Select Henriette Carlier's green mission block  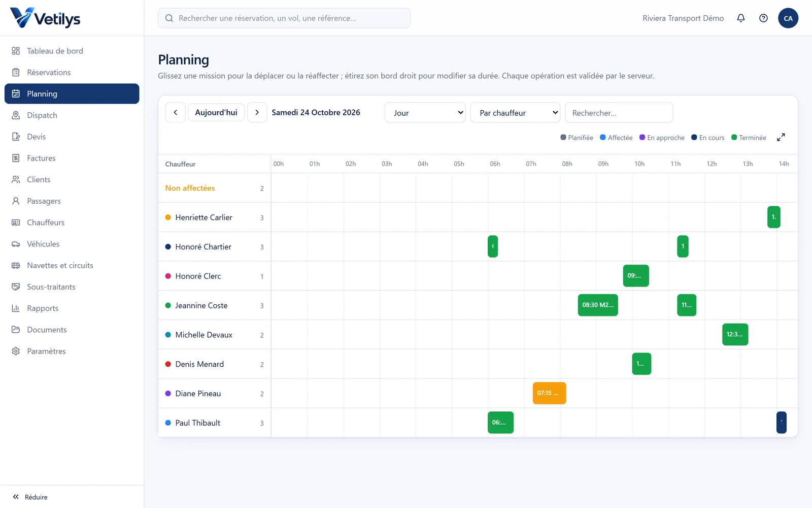click(x=774, y=217)
